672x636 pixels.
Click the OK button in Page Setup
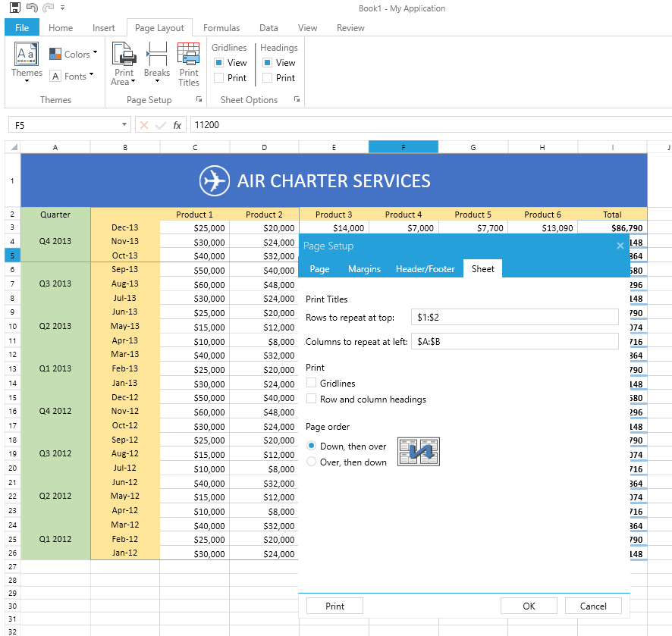point(529,606)
